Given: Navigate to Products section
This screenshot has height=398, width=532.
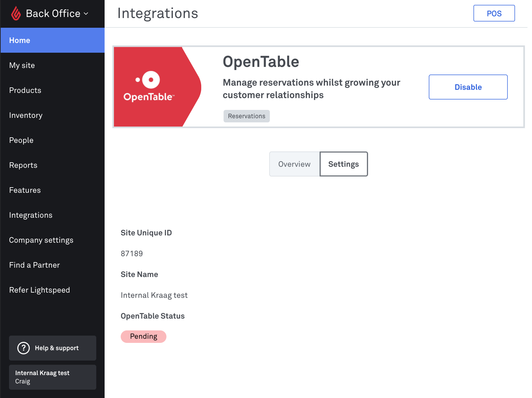Looking at the screenshot, I should 25,90.
